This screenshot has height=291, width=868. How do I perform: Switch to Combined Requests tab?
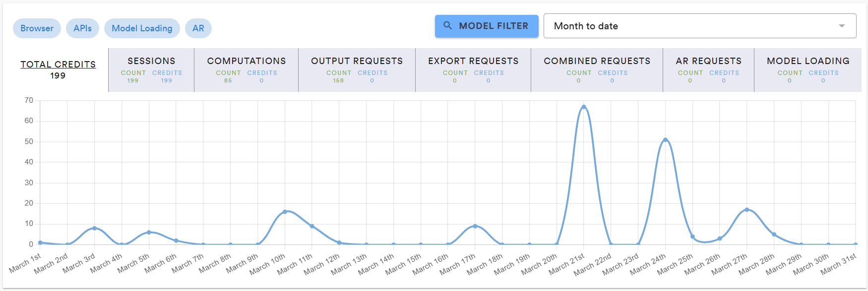click(x=597, y=70)
